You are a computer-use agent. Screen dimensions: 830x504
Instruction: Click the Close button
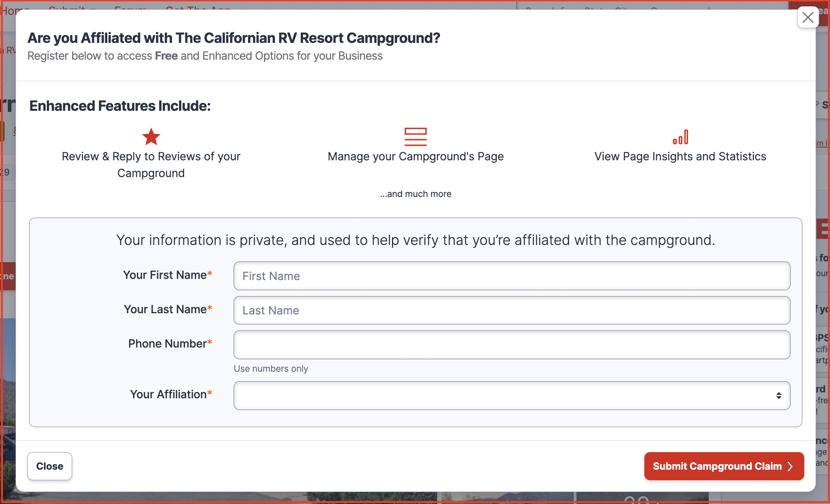(x=50, y=466)
